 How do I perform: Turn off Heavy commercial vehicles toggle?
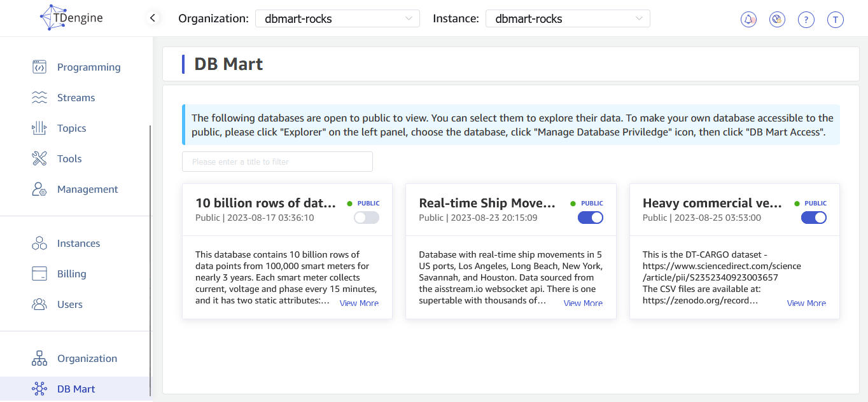tap(813, 218)
